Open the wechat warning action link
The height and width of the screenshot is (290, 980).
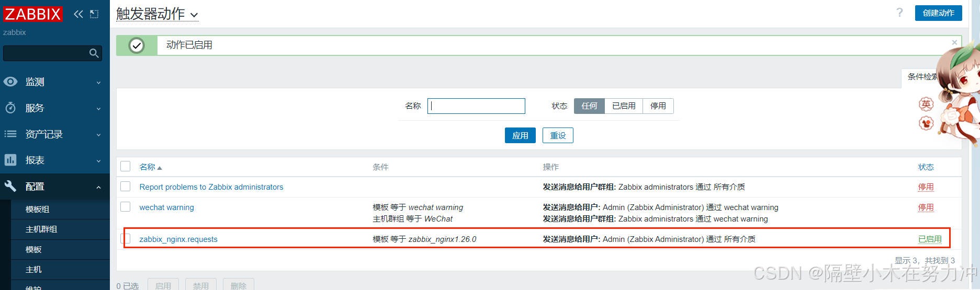[x=166, y=207]
